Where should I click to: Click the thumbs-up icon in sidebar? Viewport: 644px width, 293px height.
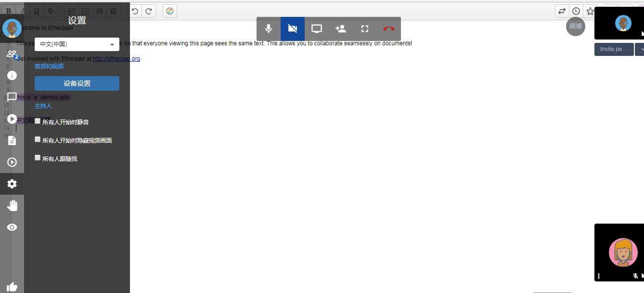(12, 287)
